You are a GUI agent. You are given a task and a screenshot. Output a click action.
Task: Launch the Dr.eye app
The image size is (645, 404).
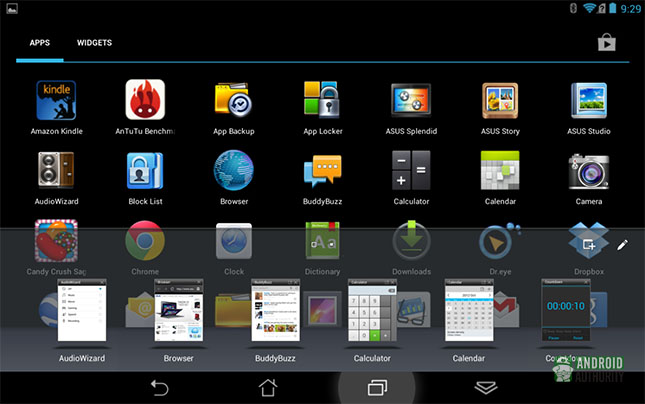pos(499,241)
